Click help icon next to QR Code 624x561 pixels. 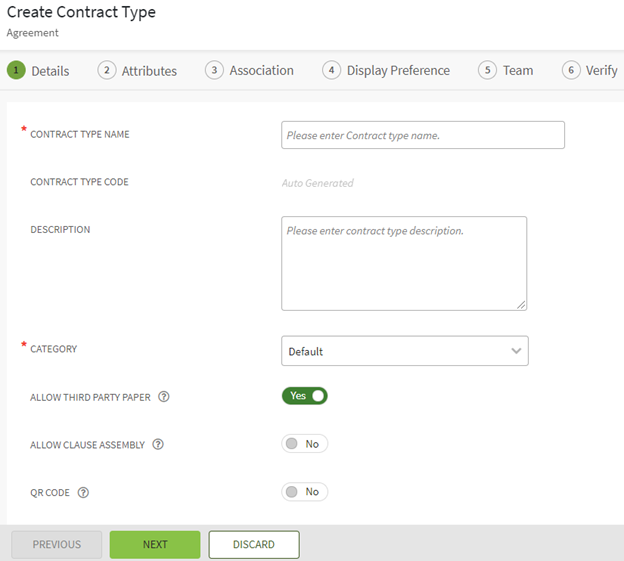coord(83,492)
